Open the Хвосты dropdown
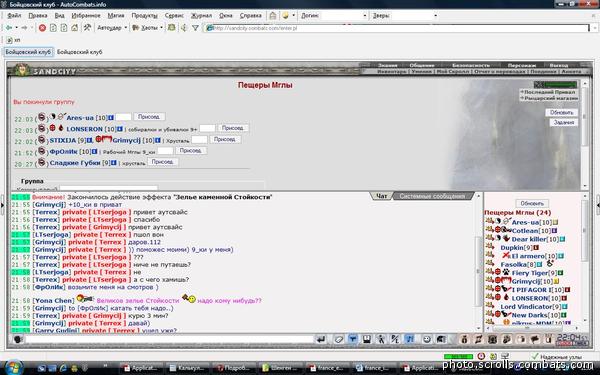Screen dimensions: 600x375 pyautogui.click(x=147, y=28)
